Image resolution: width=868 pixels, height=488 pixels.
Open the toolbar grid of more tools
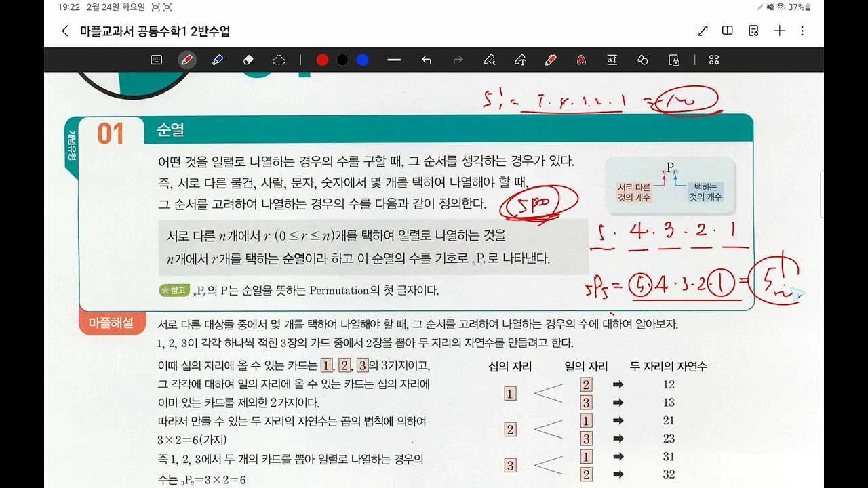(x=713, y=60)
